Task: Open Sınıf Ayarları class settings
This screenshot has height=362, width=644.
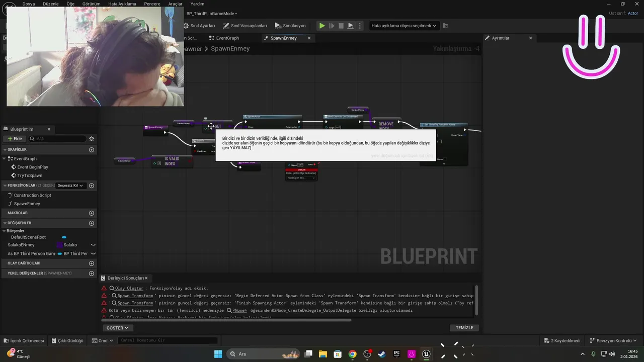Action: (199, 26)
